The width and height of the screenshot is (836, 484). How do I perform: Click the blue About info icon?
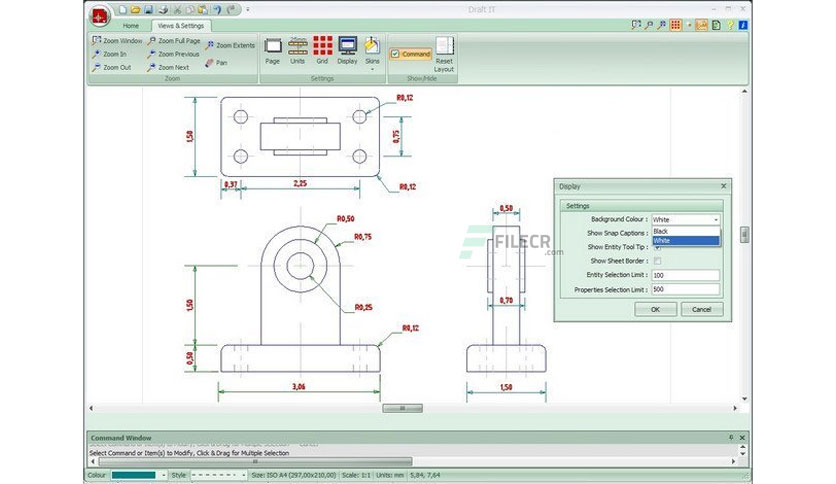(x=743, y=25)
